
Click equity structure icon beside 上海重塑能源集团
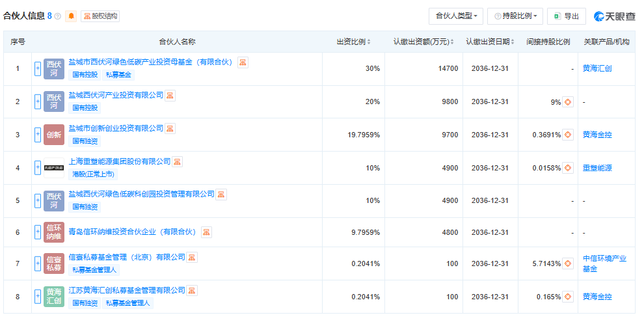pos(177,162)
